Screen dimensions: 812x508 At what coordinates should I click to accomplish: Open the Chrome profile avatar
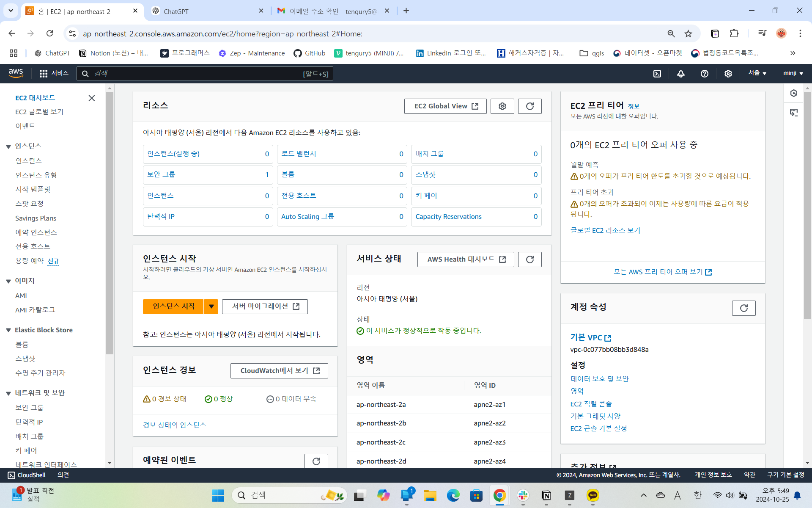click(x=781, y=33)
